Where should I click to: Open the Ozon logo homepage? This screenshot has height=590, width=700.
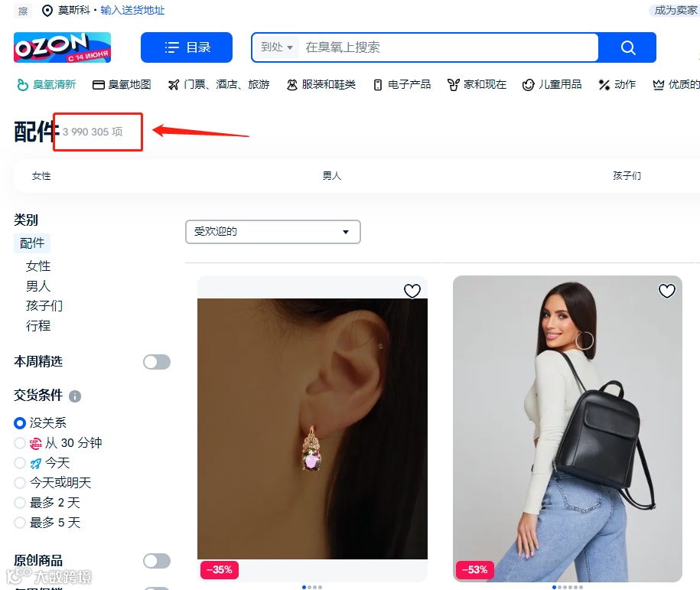pyautogui.click(x=62, y=47)
